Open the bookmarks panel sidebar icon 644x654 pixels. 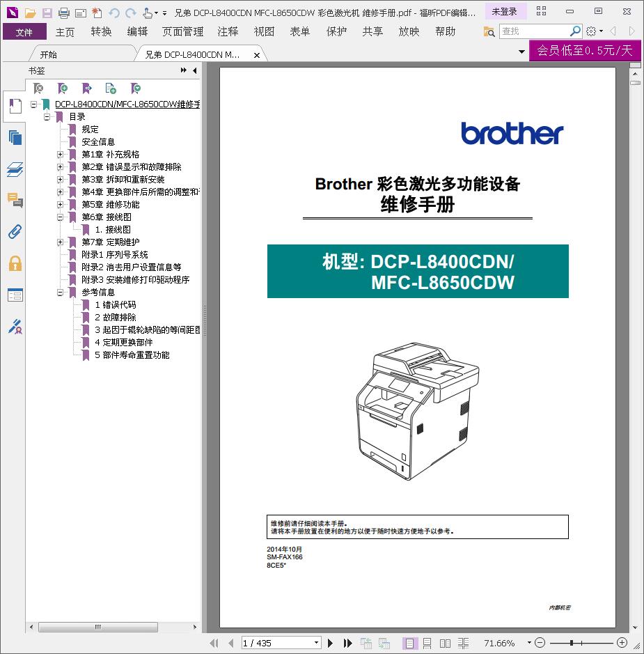pos(15,106)
